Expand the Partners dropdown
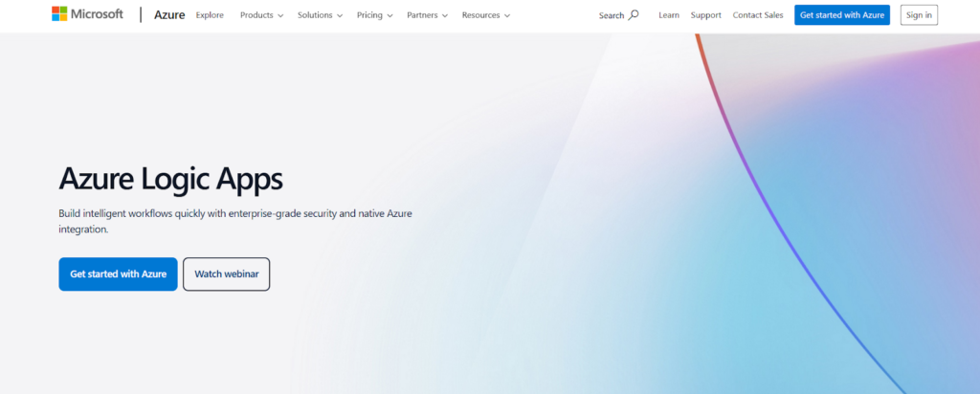This screenshot has width=980, height=394. (428, 15)
